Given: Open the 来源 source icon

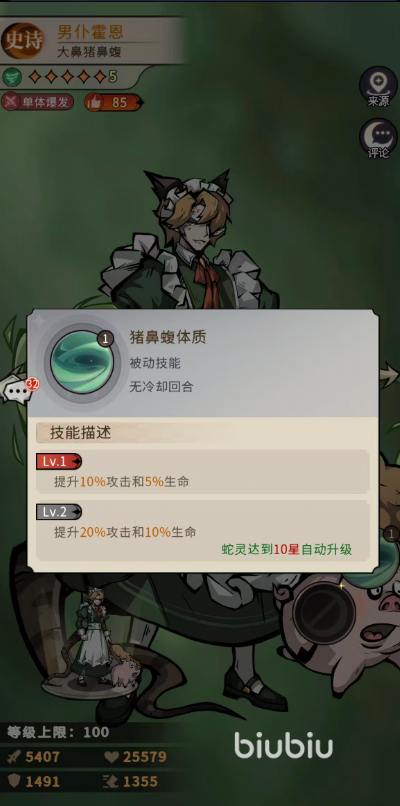Looking at the screenshot, I should (x=378, y=86).
